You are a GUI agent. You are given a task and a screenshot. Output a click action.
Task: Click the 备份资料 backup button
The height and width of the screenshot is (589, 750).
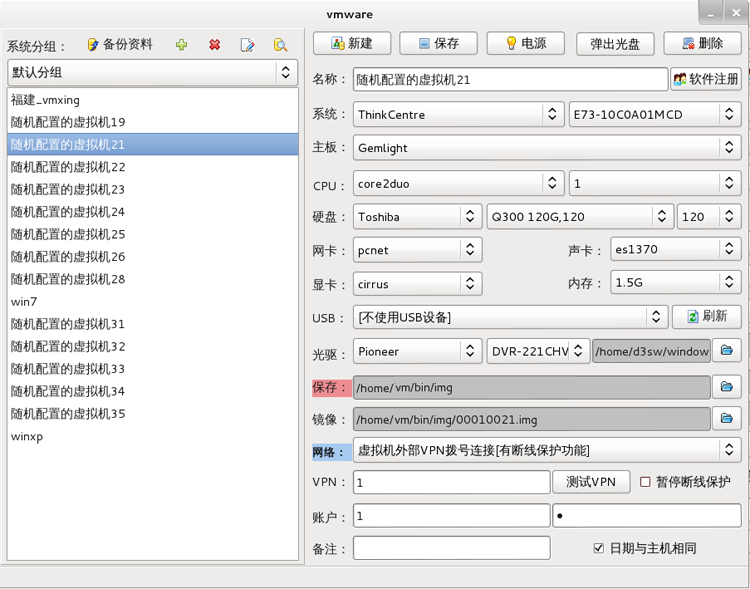120,44
